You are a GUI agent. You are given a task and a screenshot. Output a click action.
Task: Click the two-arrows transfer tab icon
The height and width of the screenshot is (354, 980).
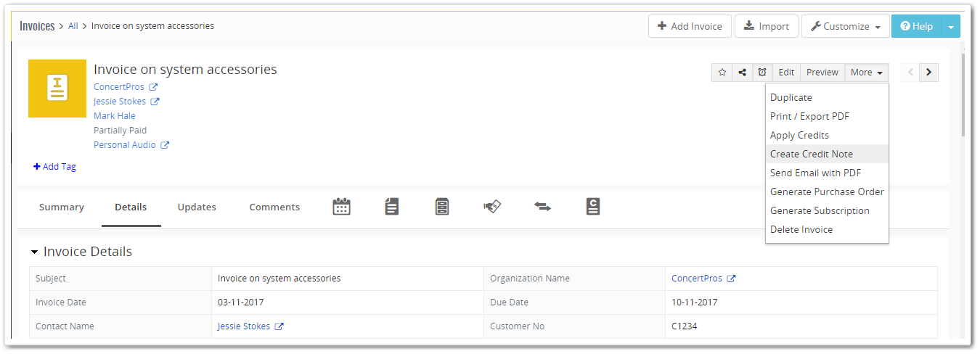pyautogui.click(x=542, y=207)
